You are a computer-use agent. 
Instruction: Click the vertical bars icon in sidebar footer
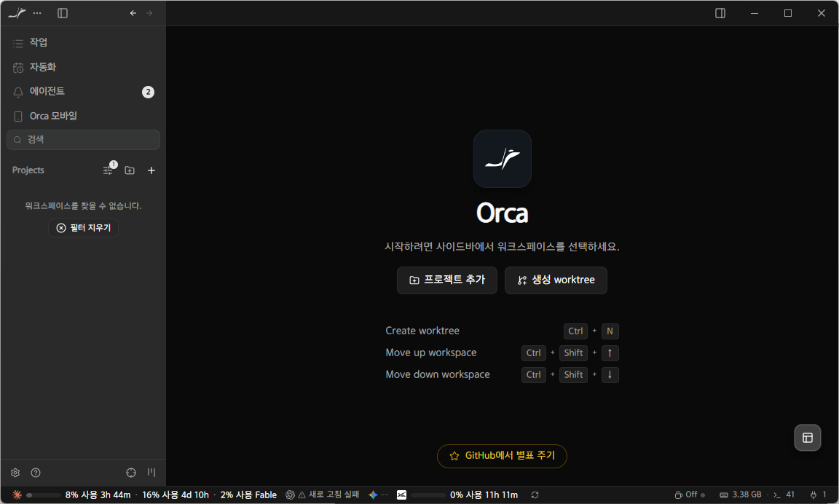tap(151, 473)
